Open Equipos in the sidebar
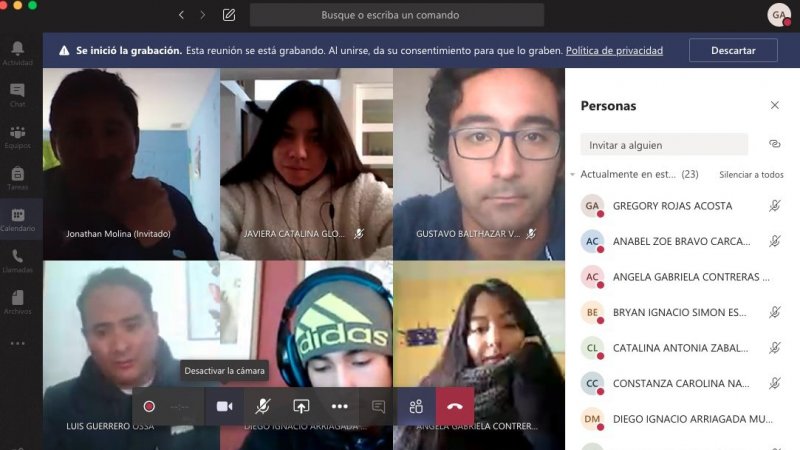This screenshot has width=800, height=450. (17, 136)
